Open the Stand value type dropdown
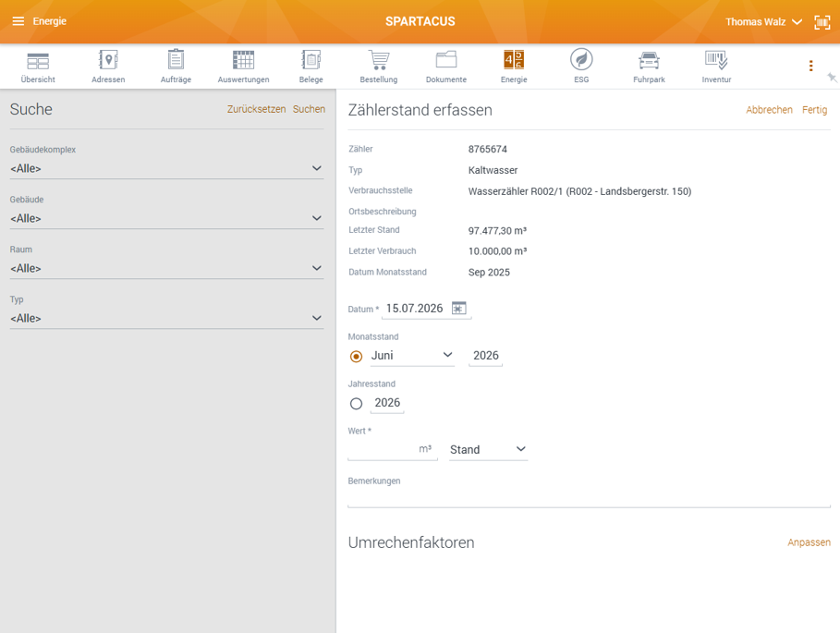The height and width of the screenshot is (633, 840). click(x=488, y=450)
